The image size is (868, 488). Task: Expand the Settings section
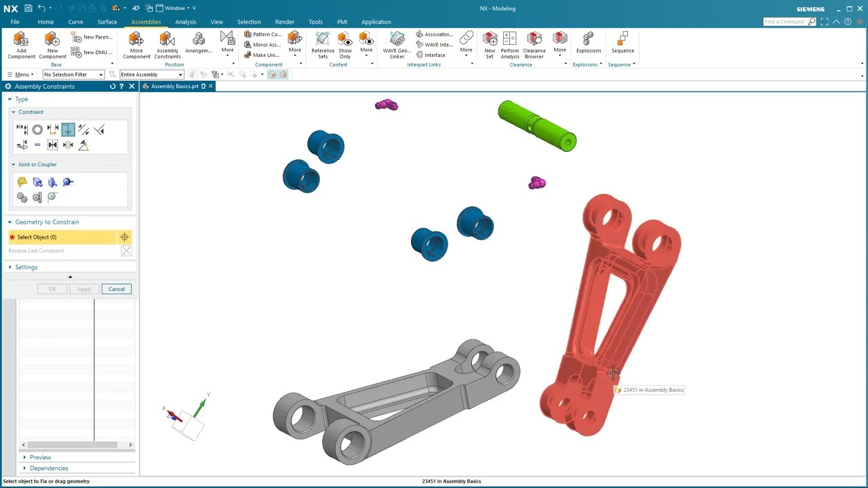(x=10, y=267)
